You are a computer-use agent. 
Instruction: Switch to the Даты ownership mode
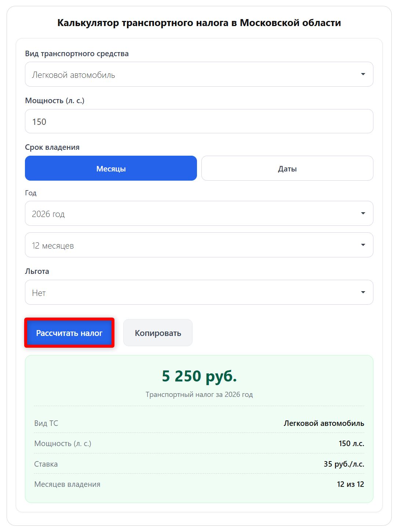pyautogui.click(x=287, y=169)
